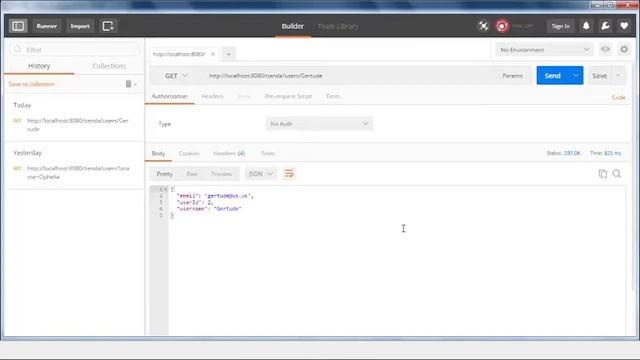Screen dimensions: 640x360
Task: Toggle the sidebar panel icon
Action: pos(18,26)
